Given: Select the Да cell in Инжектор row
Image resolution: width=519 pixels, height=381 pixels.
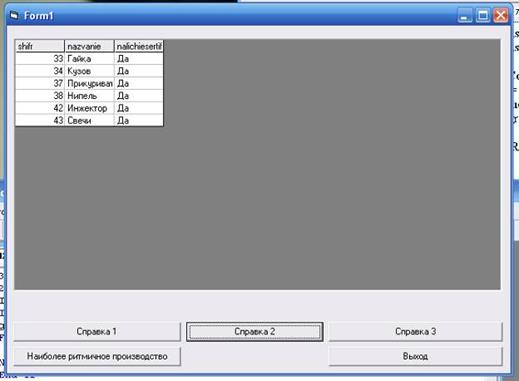Looking at the screenshot, I should click(139, 108).
